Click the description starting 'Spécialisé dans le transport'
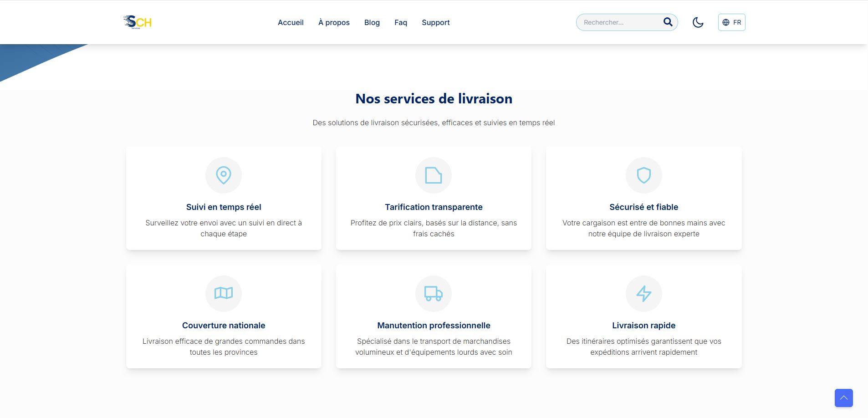868x418 pixels. tap(434, 347)
